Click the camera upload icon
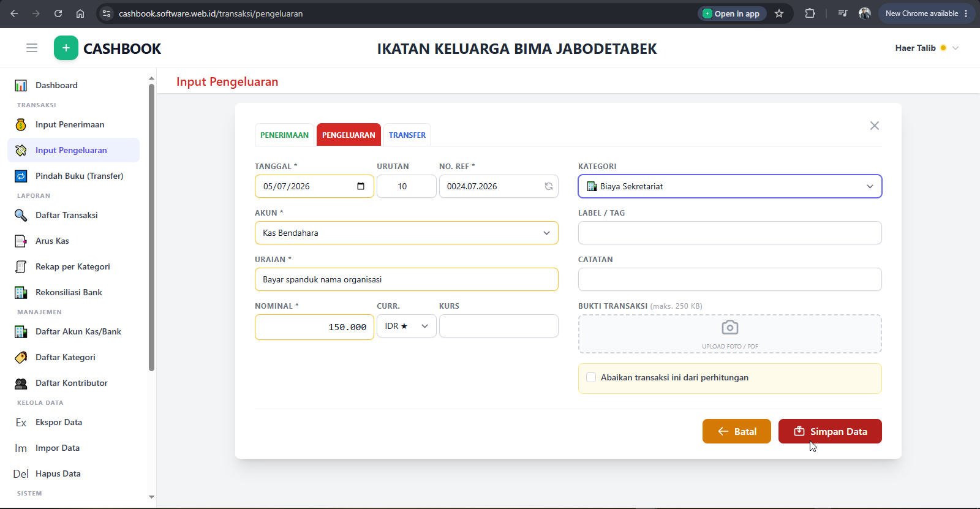Viewport: 980px width, 509px height. tap(730, 328)
